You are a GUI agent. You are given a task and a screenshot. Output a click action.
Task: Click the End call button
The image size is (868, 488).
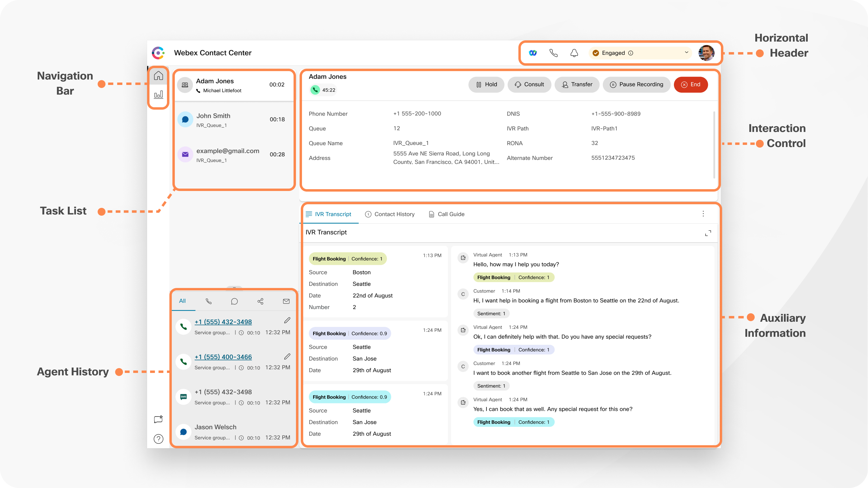coord(691,84)
